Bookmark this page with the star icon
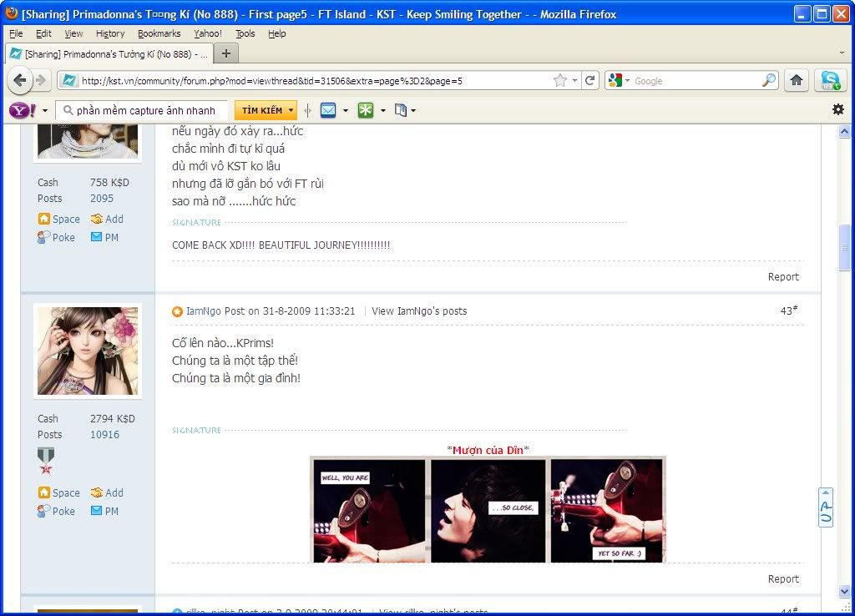 point(559,81)
